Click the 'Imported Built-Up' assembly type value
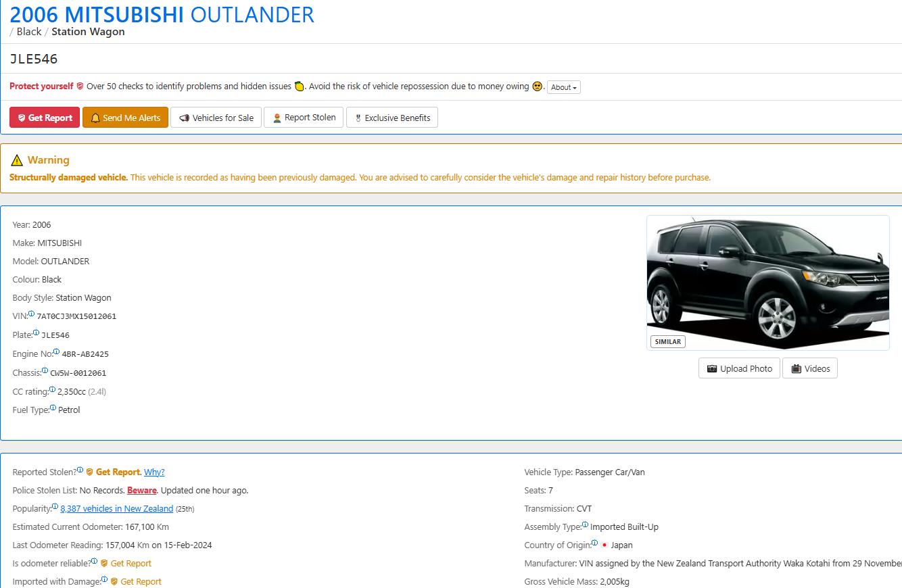 624,527
